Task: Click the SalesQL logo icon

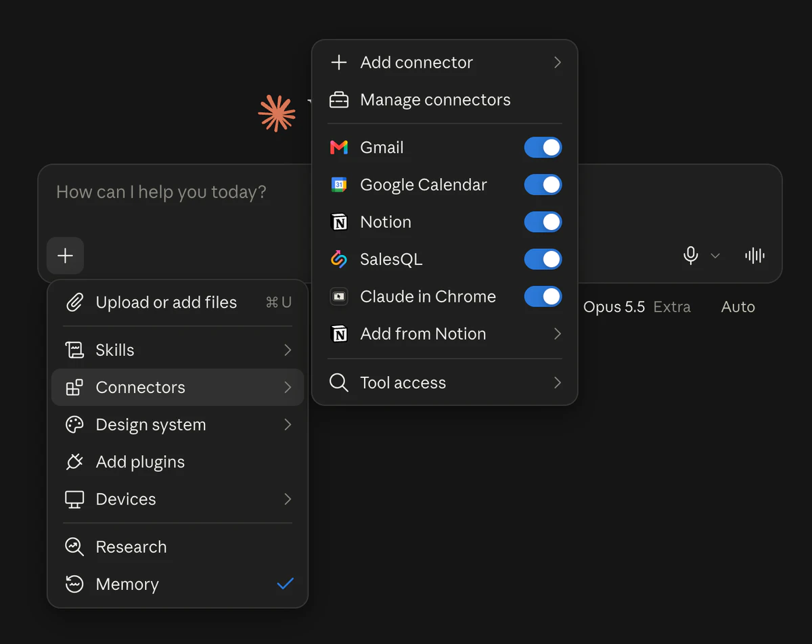Action: (x=338, y=259)
